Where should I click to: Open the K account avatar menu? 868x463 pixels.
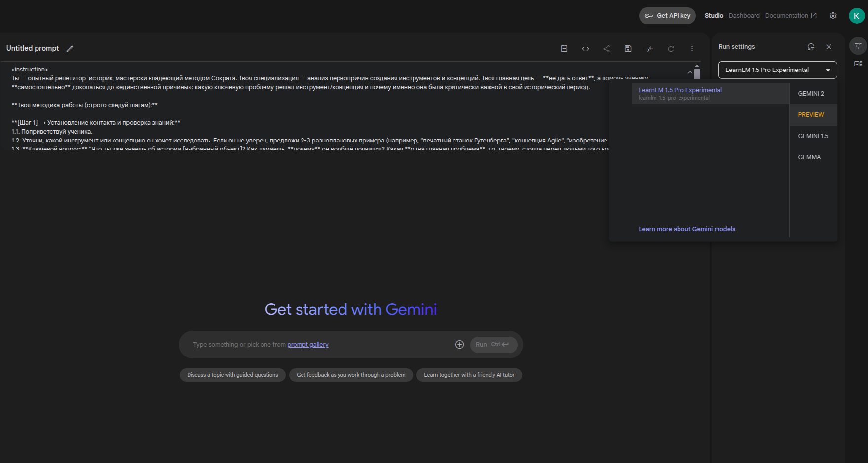[x=857, y=16]
